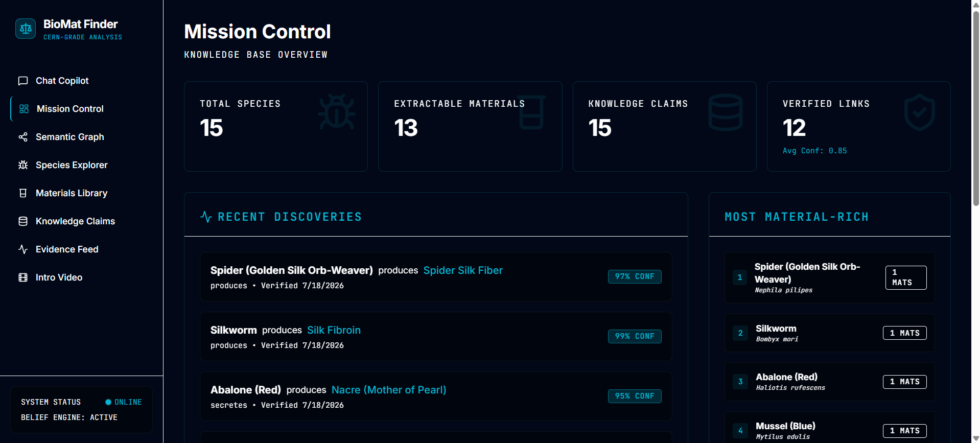Image resolution: width=980 pixels, height=443 pixels.
Task: Click the 1 MATS badge for Silkworm
Action: (904, 333)
